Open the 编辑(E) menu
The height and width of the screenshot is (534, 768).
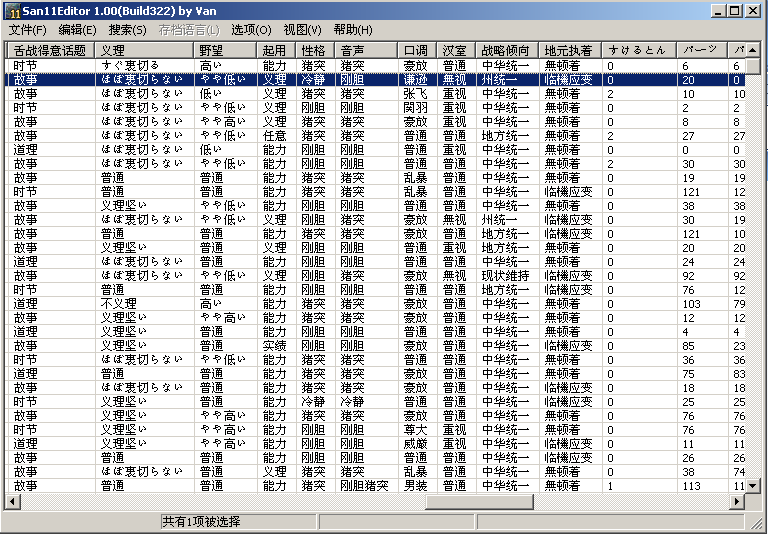pos(78,30)
